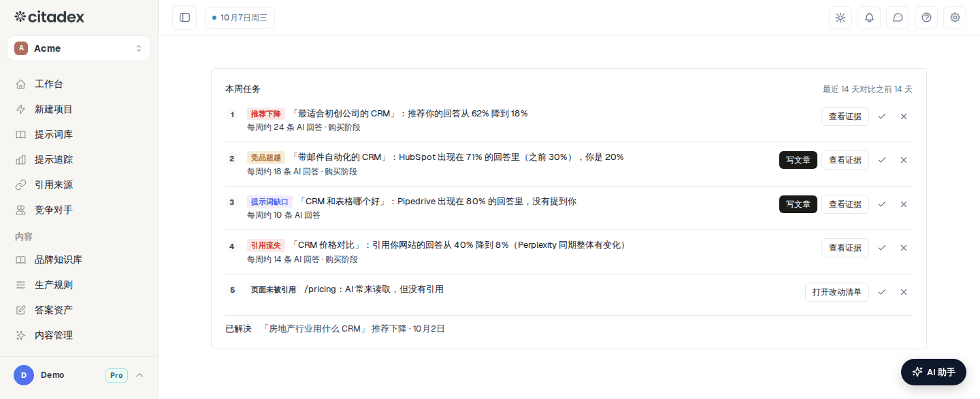The height and width of the screenshot is (399, 980).
Task: Mark task 2 竞品超越 as done
Action: tap(882, 160)
